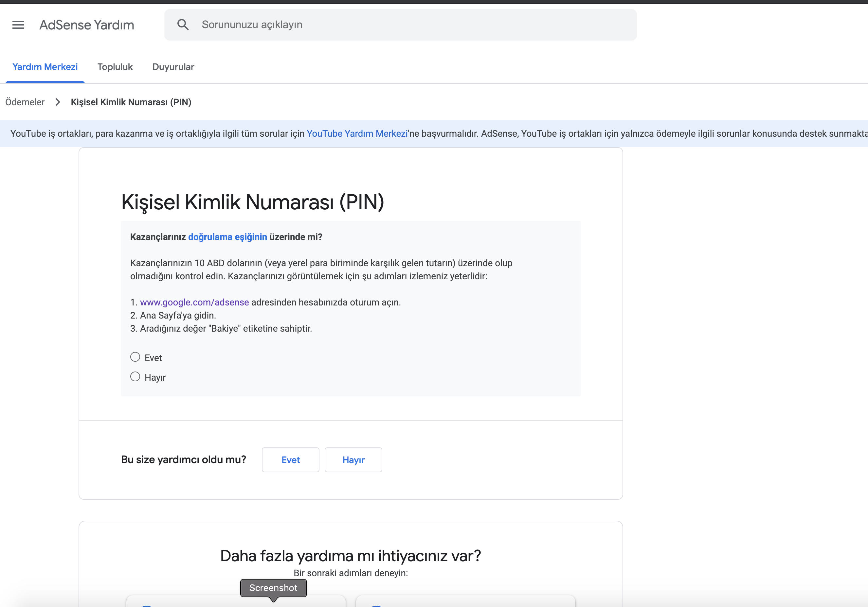The height and width of the screenshot is (607, 868).
Task: Click Evet for 'Bu size yardımcı oldu mu?'
Action: point(290,460)
